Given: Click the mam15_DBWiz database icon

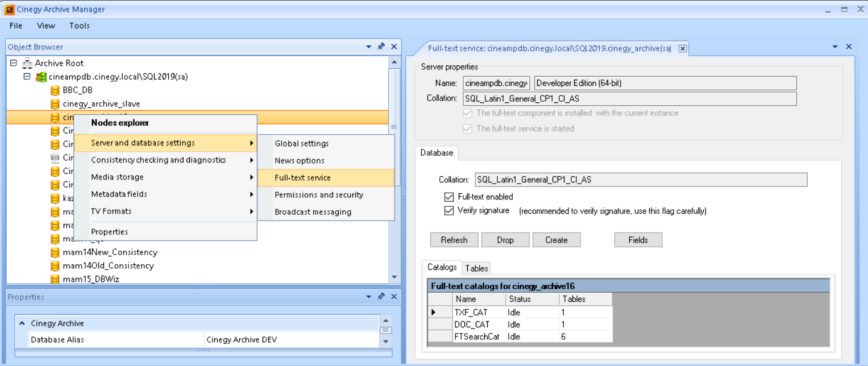Looking at the screenshot, I should pyautogui.click(x=55, y=279).
